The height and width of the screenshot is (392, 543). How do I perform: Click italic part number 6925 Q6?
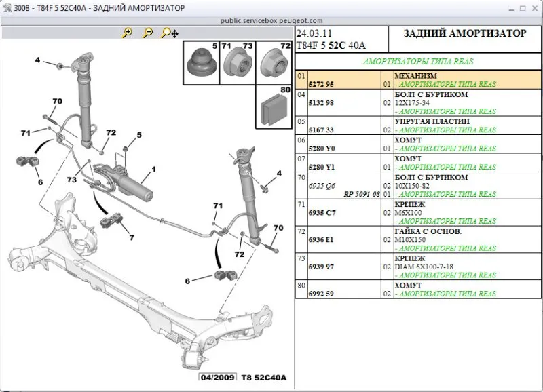[x=322, y=186]
